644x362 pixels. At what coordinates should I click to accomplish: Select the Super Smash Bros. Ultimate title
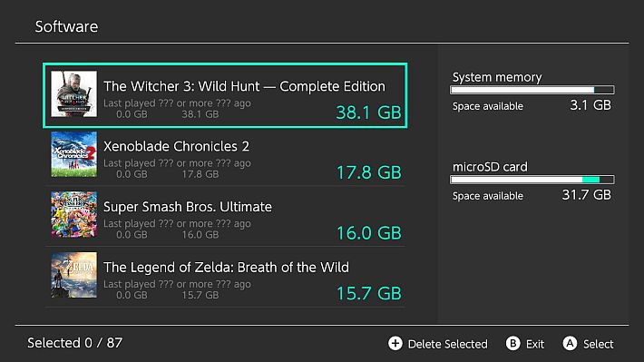[187, 207]
